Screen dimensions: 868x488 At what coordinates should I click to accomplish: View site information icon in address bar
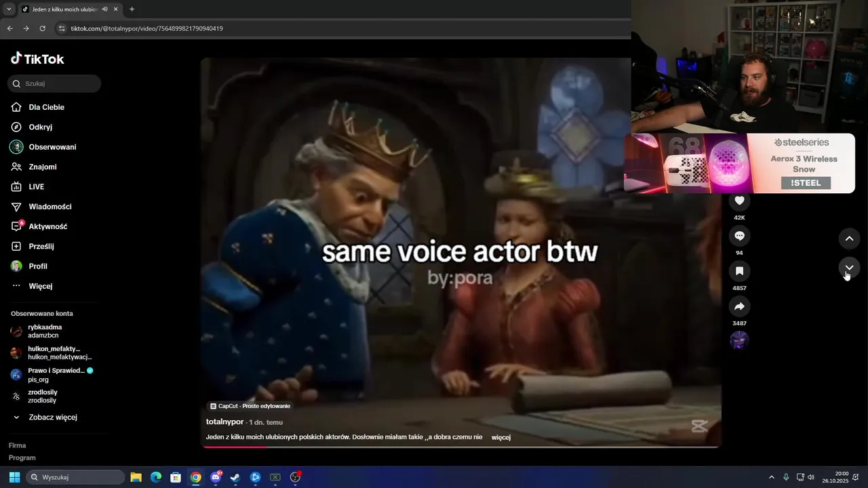pyautogui.click(x=62, y=28)
